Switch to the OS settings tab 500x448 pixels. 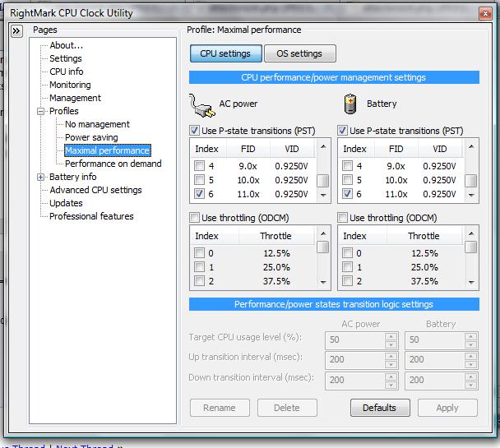(x=299, y=53)
